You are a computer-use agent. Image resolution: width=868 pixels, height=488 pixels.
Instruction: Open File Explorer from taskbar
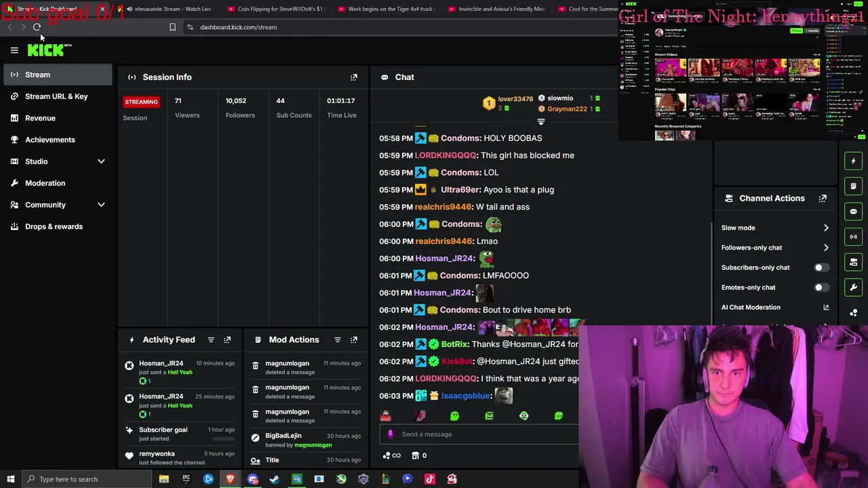click(x=163, y=479)
